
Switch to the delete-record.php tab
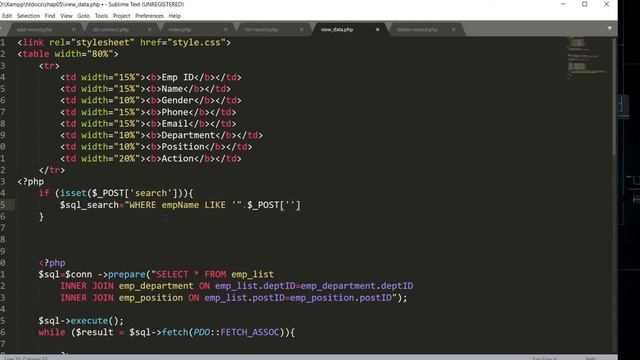point(417,29)
